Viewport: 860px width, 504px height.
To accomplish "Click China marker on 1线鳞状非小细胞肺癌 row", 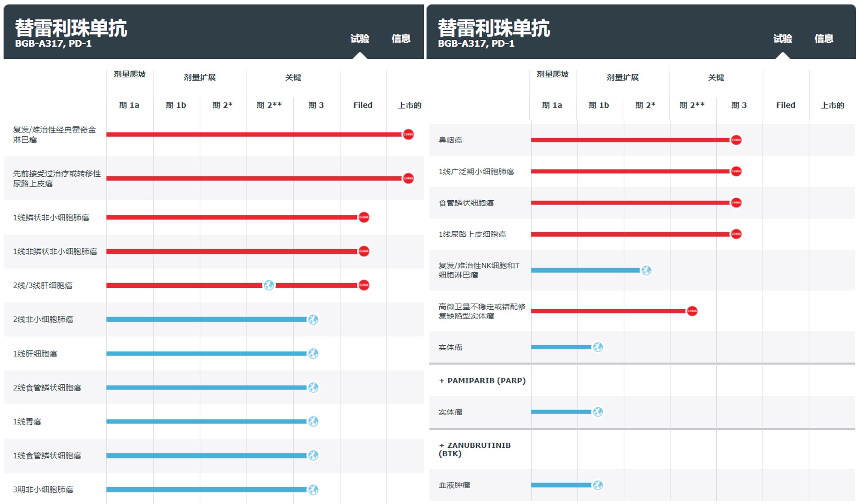I will pyautogui.click(x=364, y=217).
